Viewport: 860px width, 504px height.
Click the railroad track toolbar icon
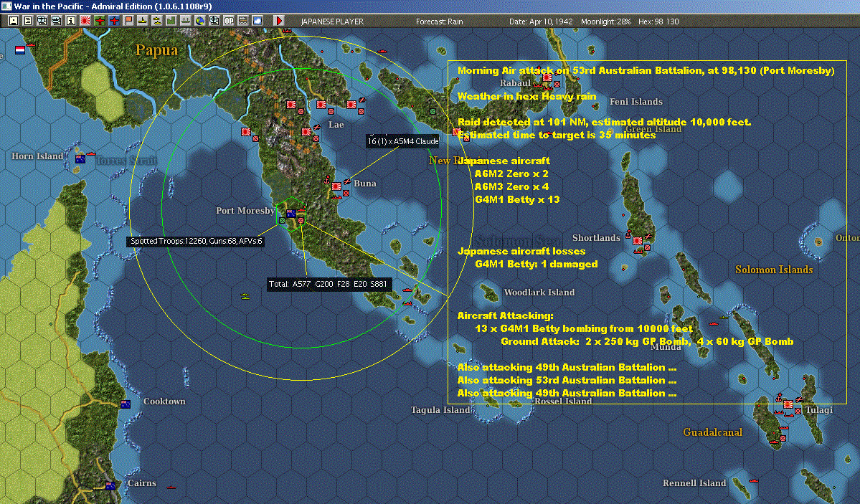(243, 21)
